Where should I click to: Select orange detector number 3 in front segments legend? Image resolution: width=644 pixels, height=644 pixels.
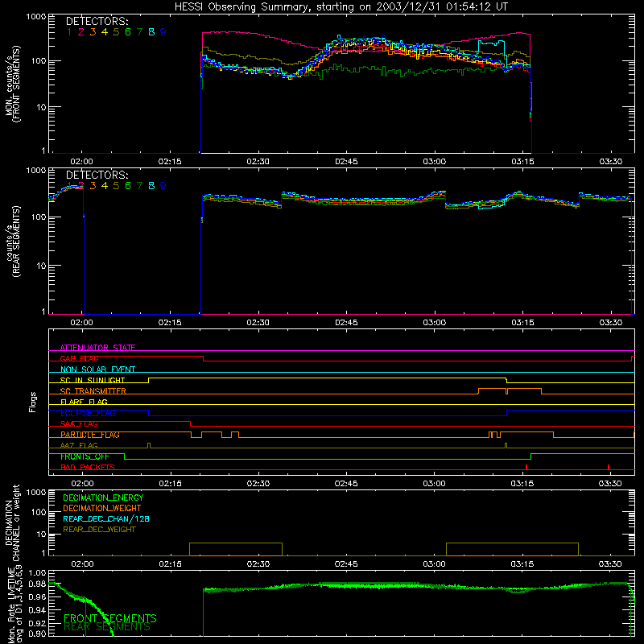93,32
